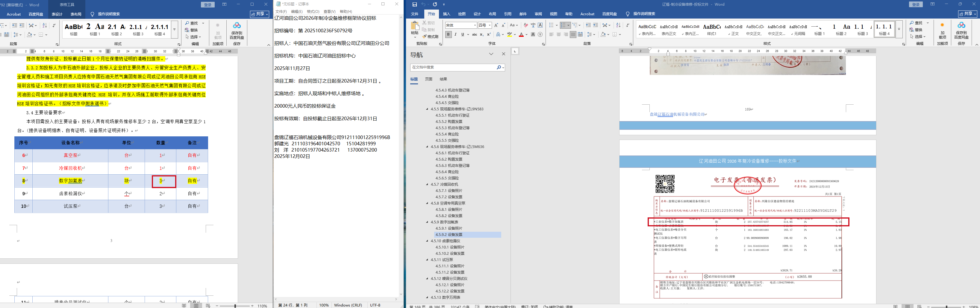Save the bid document in right Word

415,4
